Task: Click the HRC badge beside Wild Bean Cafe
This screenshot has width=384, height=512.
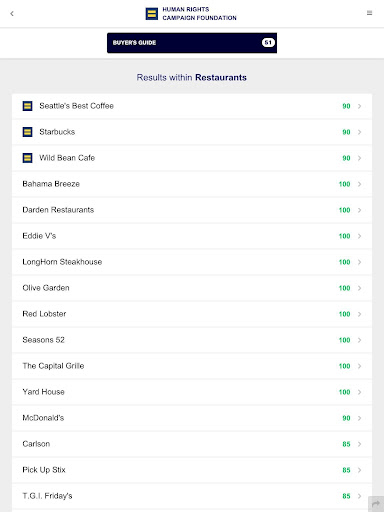Action: pos(27,158)
